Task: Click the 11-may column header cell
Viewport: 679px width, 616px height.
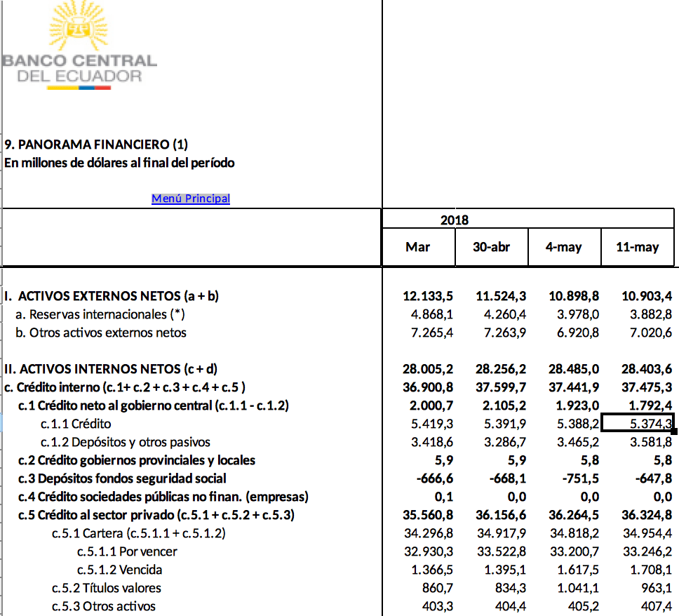Action: [637, 247]
